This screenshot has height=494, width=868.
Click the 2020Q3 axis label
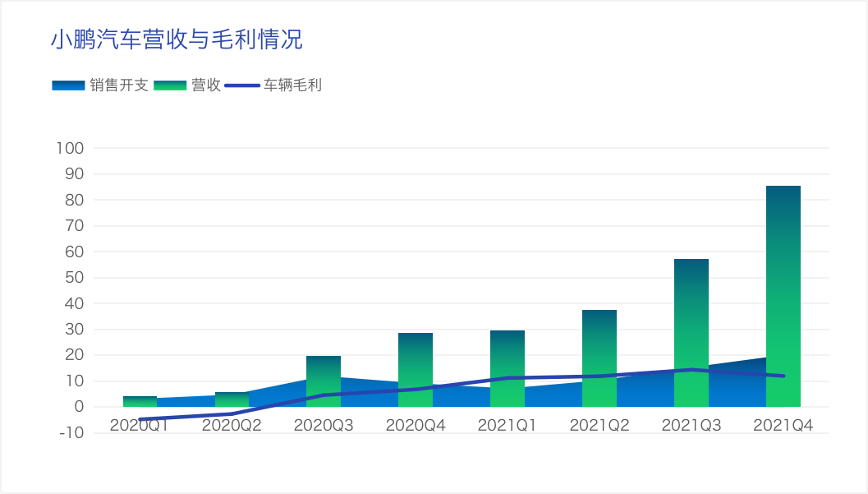click(324, 425)
